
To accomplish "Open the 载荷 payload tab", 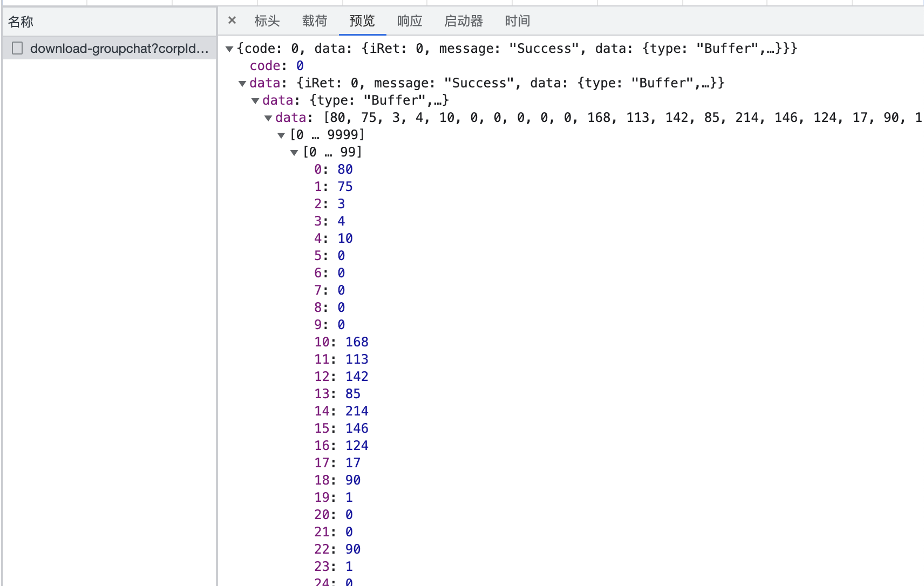I will pyautogui.click(x=315, y=21).
